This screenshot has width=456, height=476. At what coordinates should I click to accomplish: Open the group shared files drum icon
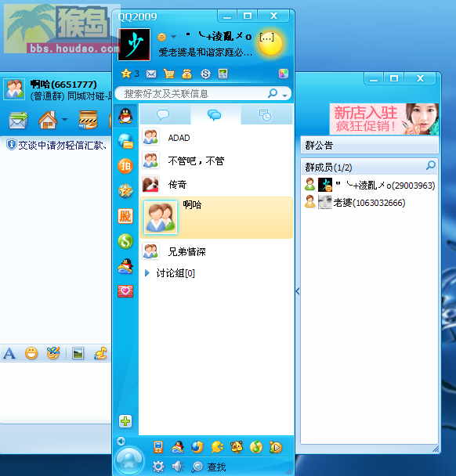(x=88, y=120)
